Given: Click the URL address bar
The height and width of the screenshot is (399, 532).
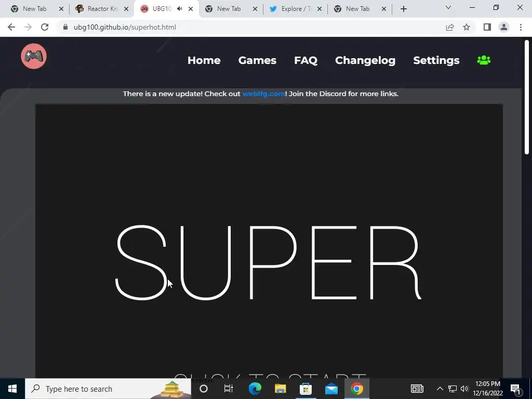Looking at the screenshot, I should pyautogui.click(x=251, y=27).
